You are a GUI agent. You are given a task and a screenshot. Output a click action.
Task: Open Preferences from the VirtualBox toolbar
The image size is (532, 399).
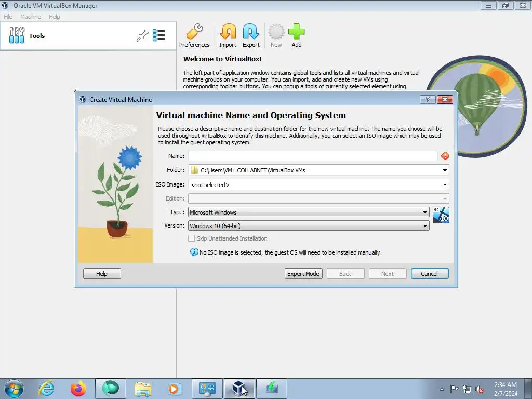194,36
